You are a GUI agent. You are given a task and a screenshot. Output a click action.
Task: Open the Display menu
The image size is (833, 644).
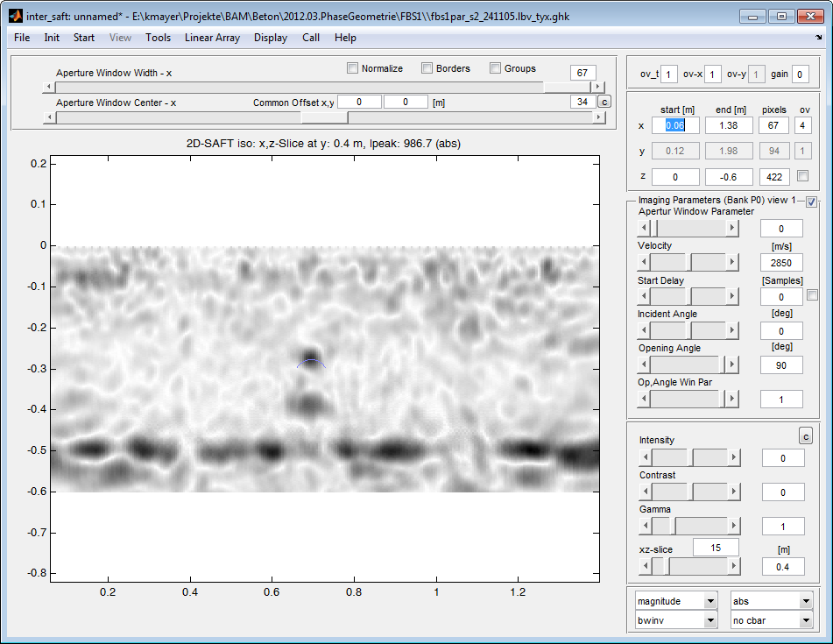271,38
